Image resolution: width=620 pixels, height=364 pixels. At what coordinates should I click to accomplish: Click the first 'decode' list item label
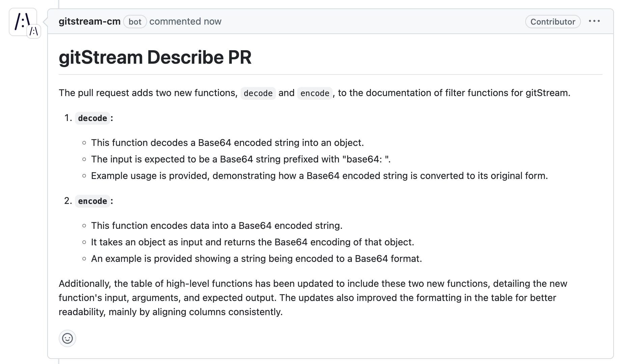92,118
